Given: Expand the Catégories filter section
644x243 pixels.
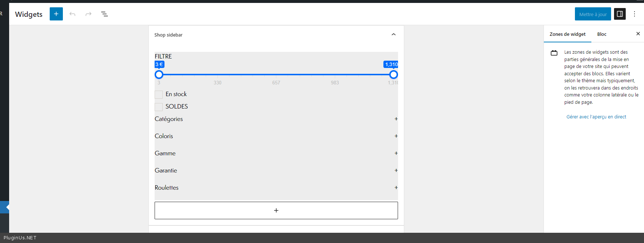Looking at the screenshot, I should (396, 119).
